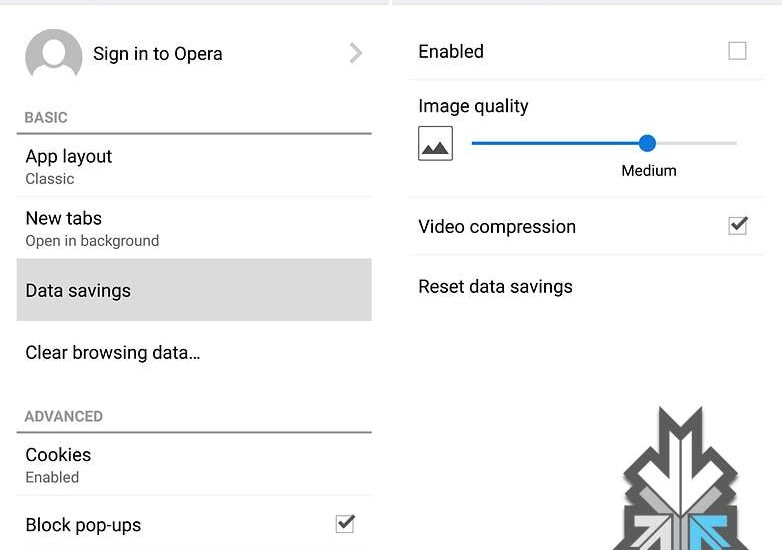The height and width of the screenshot is (550, 782).
Task: Click the Video compression label
Action: (x=497, y=227)
